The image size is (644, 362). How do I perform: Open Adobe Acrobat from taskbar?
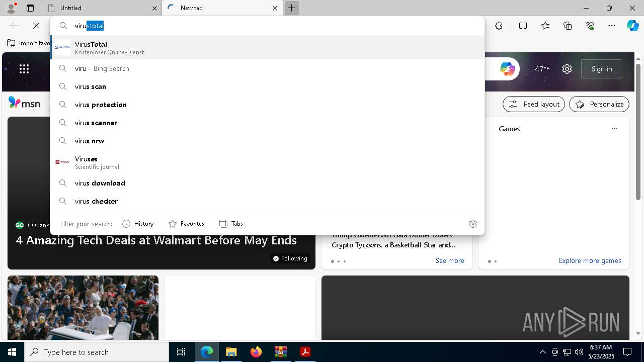pos(305,352)
